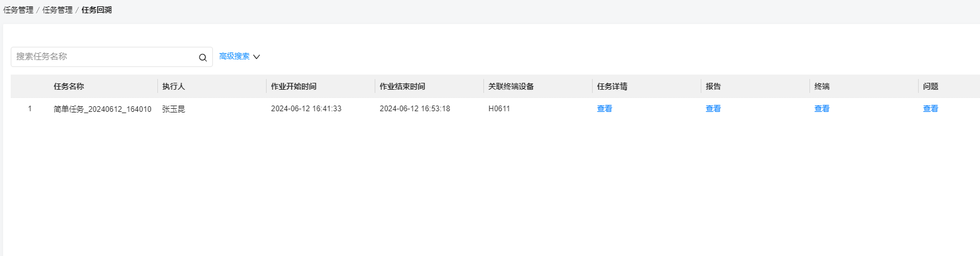980x256 pixels.
Task: Expand the 高级搜索 chevron arrow
Action: coord(257,57)
